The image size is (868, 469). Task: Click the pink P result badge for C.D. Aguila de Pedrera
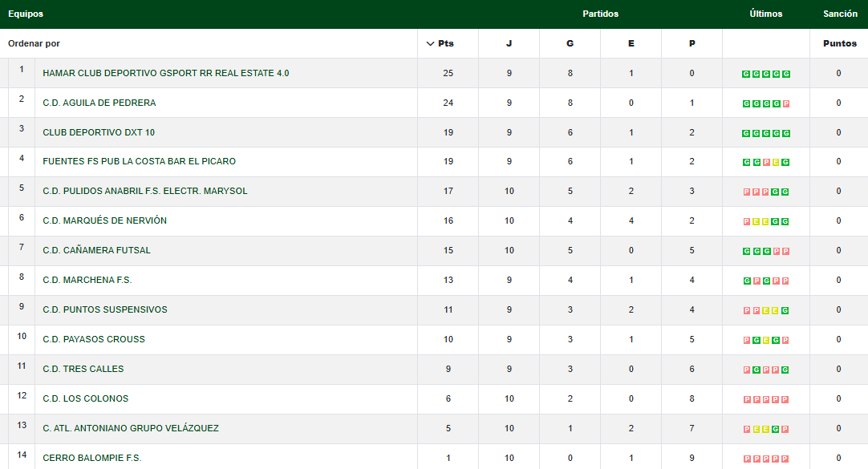[x=786, y=103]
